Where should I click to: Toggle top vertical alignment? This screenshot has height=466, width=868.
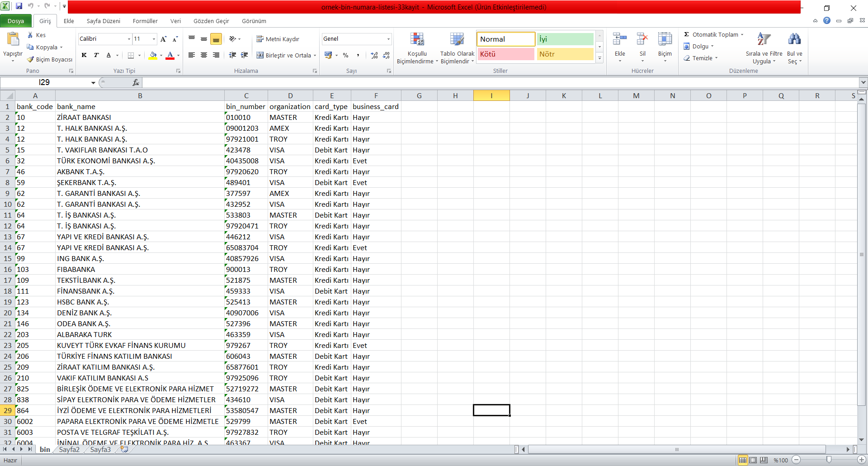(x=192, y=39)
